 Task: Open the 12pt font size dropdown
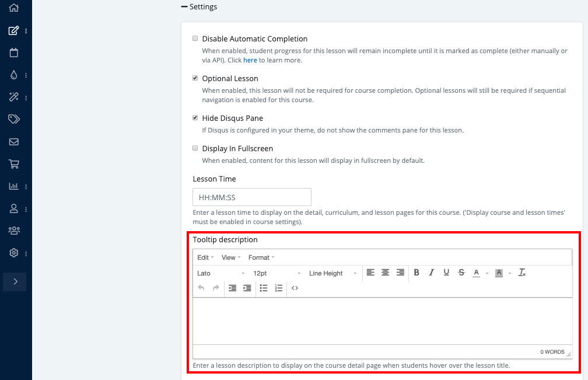tap(276, 273)
